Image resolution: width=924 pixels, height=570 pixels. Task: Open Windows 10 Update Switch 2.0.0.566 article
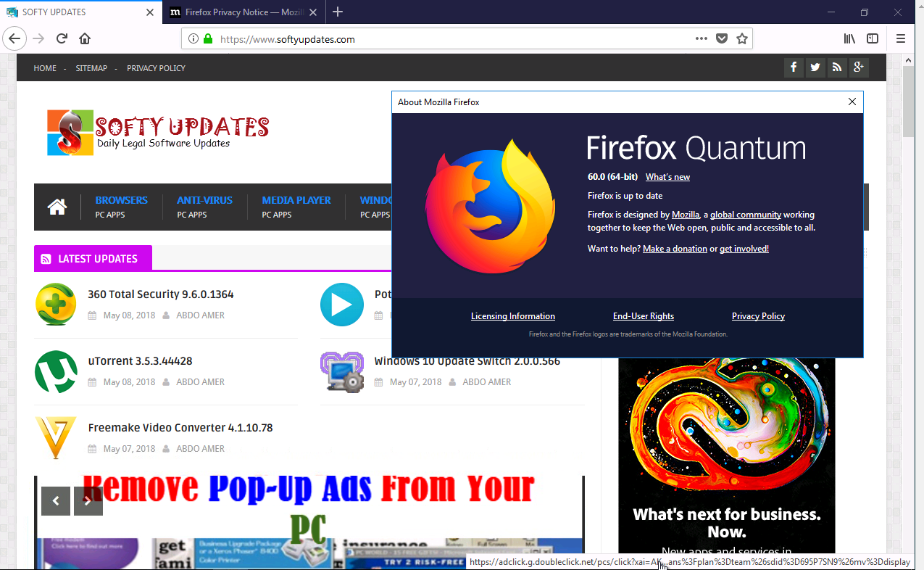(467, 361)
